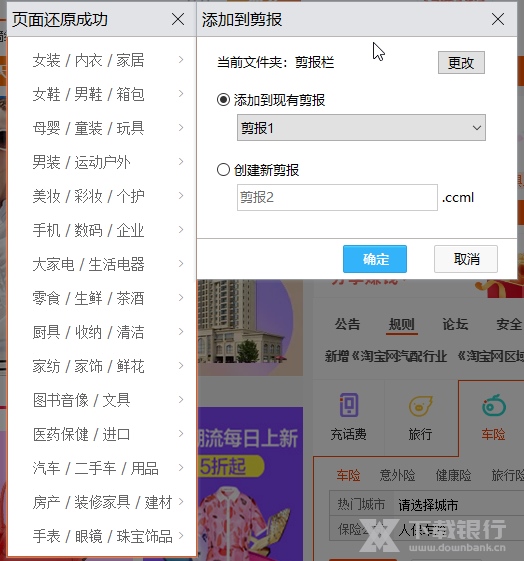This screenshot has height=561, width=524.
Task: Open the building advertisement image
Action: pos(250,328)
